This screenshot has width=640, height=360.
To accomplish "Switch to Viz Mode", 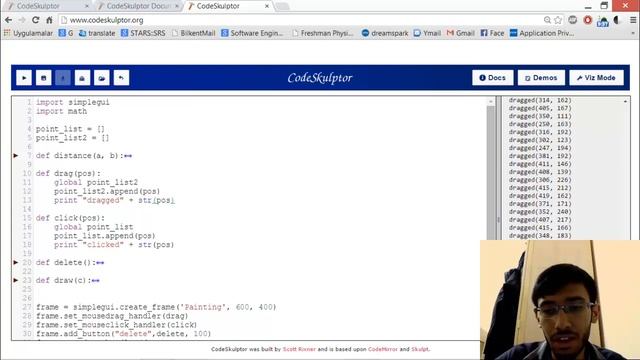I will click(x=596, y=78).
